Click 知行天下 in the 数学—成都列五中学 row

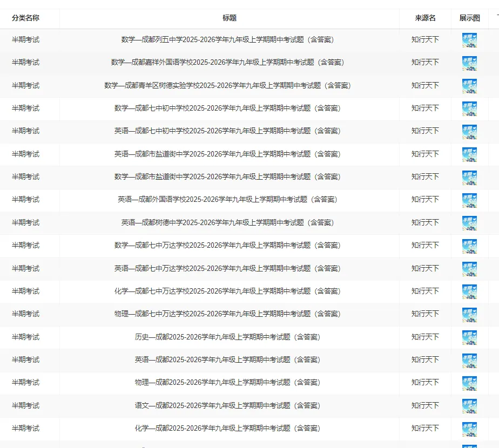tap(425, 39)
